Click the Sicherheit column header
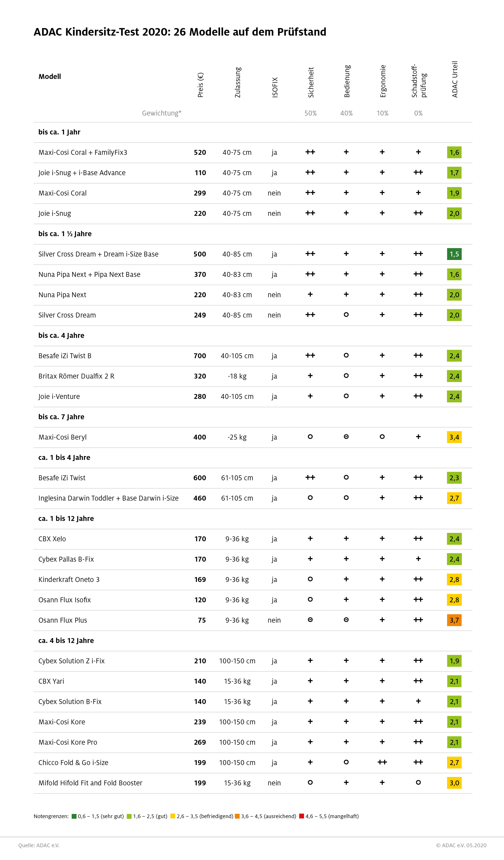The image size is (504, 860). 311,82
